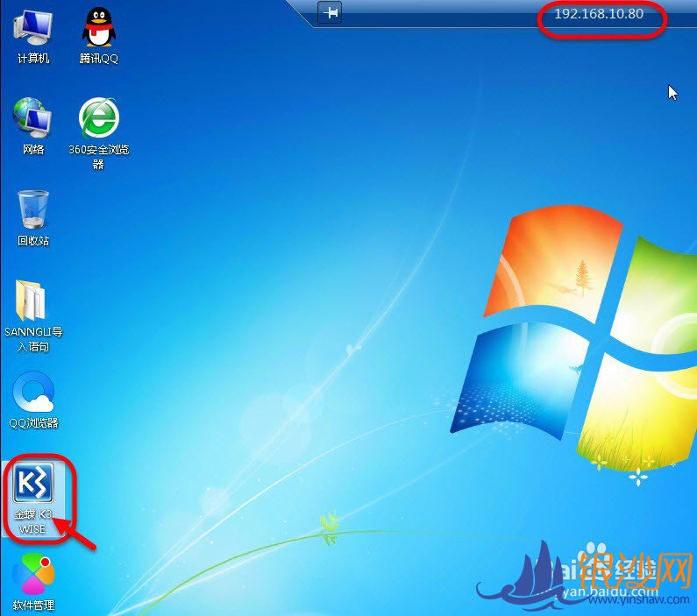Click the 计算机 text label
The image size is (697, 616).
point(33,59)
